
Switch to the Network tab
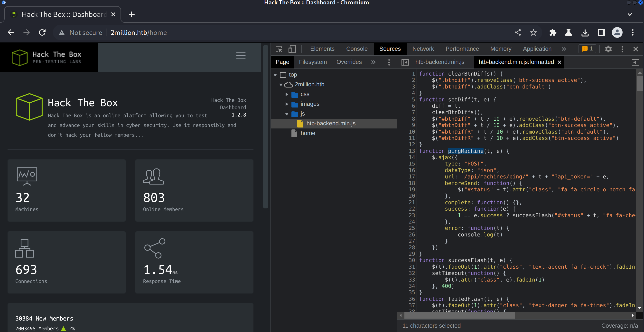tap(423, 49)
